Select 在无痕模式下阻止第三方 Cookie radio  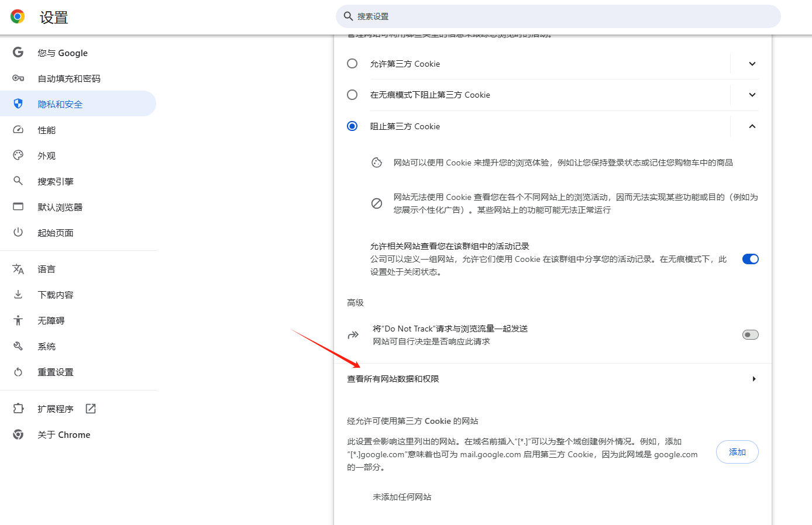pos(352,95)
